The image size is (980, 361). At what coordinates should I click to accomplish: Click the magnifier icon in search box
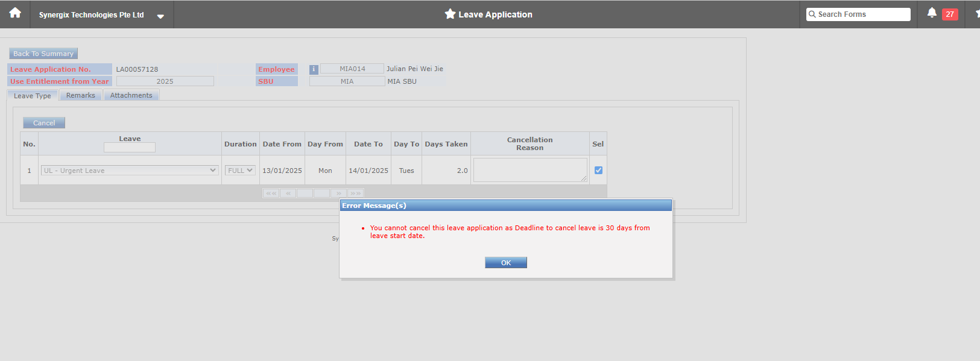[x=812, y=14]
